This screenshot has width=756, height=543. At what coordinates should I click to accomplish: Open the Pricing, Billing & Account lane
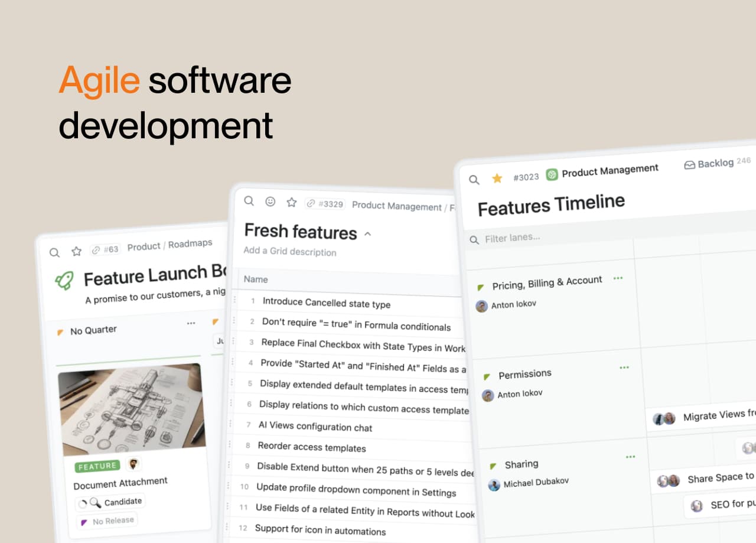547,283
